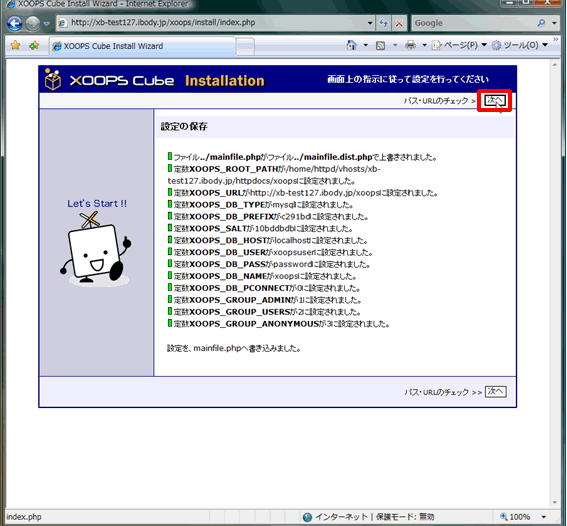This screenshot has height=526, width=567.
Task: Expand the search provider dropdown arrow
Action: pyautogui.click(x=554, y=23)
